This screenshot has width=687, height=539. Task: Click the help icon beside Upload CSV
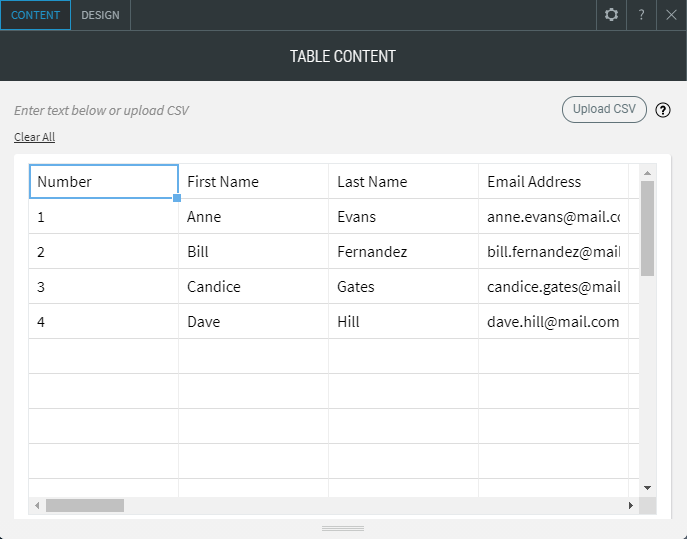click(x=663, y=111)
